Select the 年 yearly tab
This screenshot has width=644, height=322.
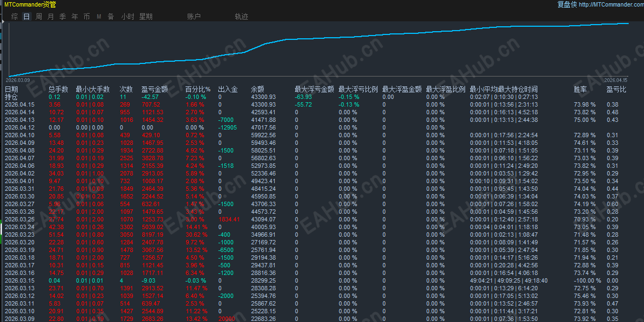75,16
